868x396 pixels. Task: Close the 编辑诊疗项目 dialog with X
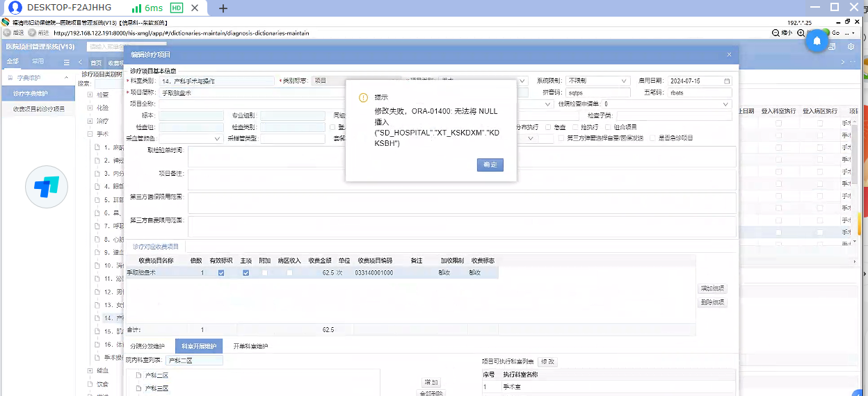coord(729,54)
